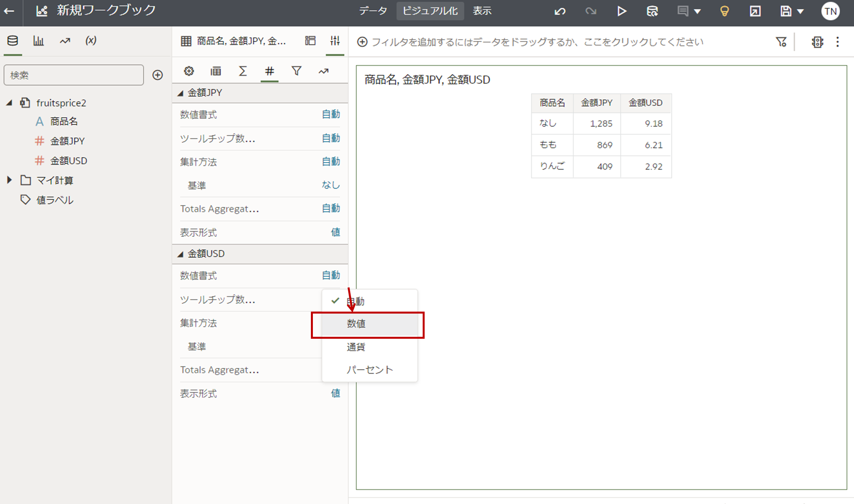
Task: Select checked 自動 option in dropdown
Action: click(356, 301)
